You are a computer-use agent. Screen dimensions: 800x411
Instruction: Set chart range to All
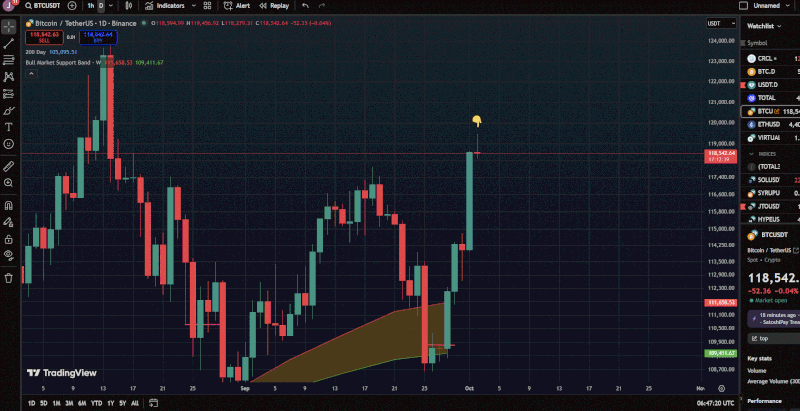(x=135, y=403)
